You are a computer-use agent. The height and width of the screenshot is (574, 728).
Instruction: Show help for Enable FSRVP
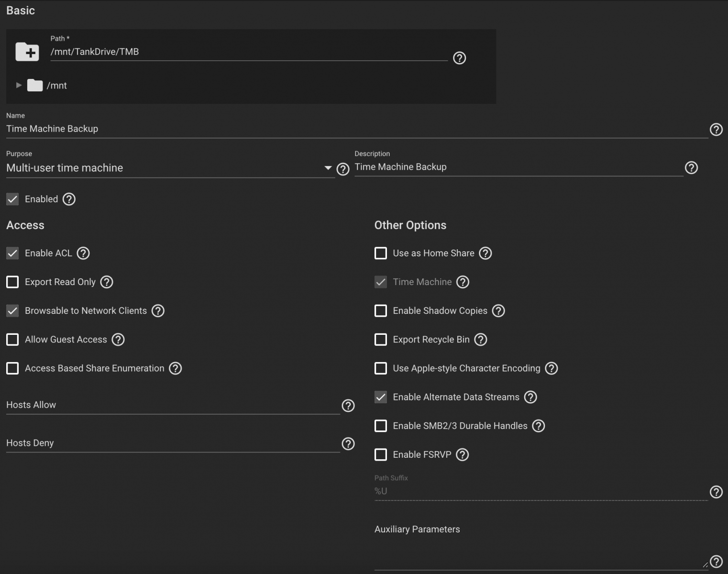click(462, 454)
